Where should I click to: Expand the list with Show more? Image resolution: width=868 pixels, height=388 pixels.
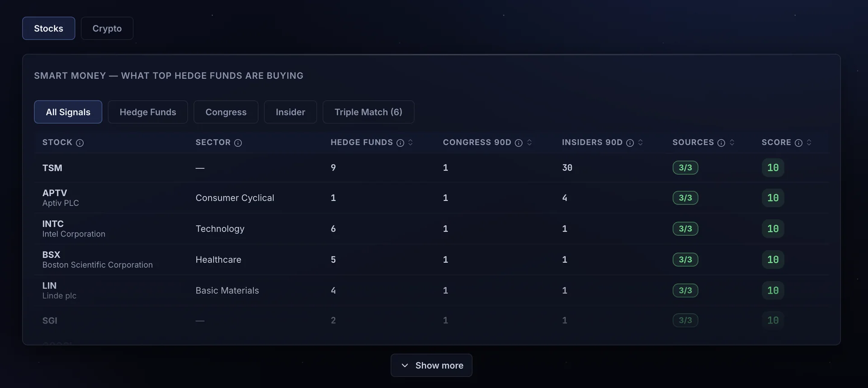tap(432, 365)
